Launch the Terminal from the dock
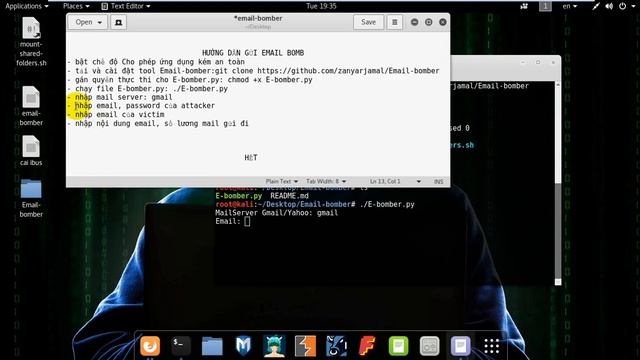 (x=181, y=346)
